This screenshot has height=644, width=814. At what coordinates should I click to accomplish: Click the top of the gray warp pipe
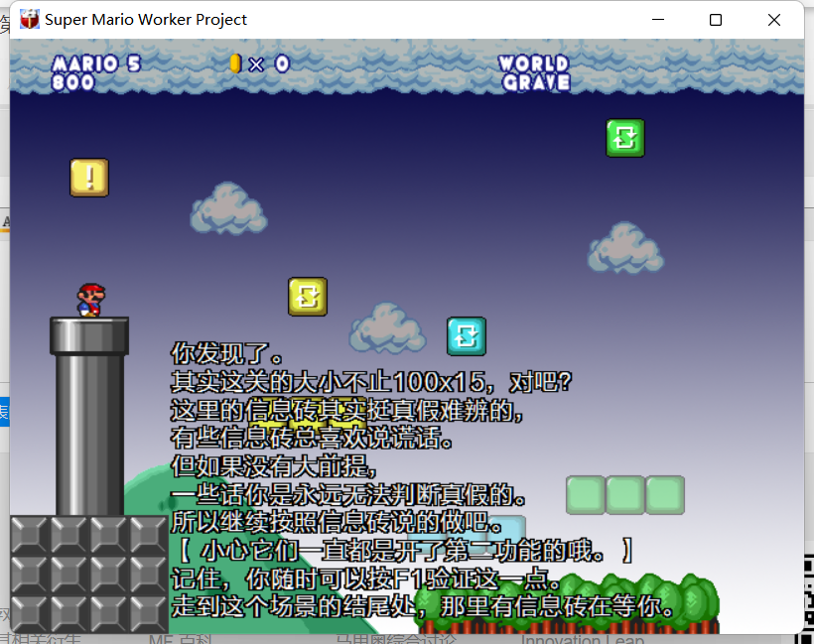click(89, 336)
